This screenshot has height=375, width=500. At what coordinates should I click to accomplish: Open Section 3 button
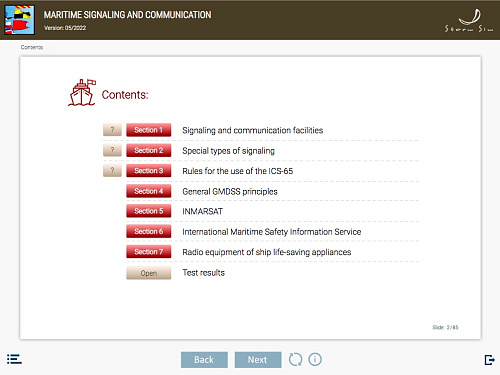pos(149,171)
